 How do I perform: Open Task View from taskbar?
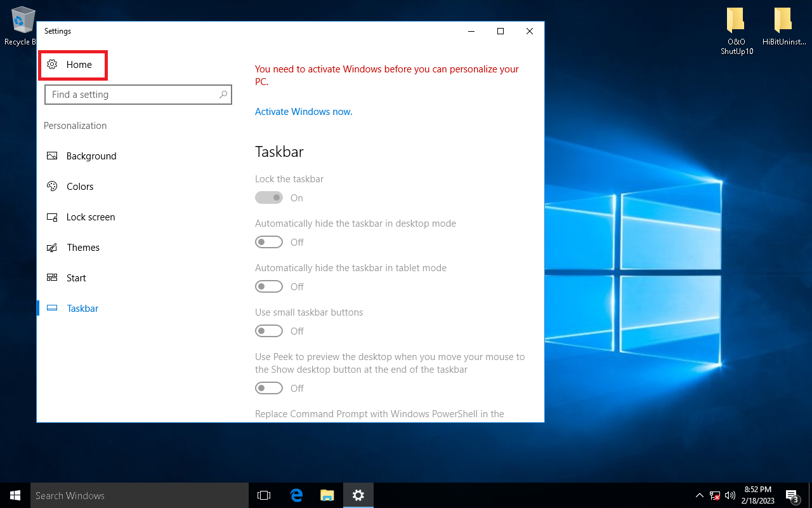264,495
